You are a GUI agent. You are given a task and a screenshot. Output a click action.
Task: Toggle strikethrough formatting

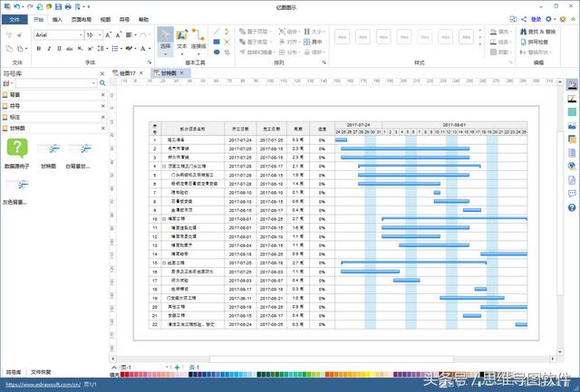[70, 48]
